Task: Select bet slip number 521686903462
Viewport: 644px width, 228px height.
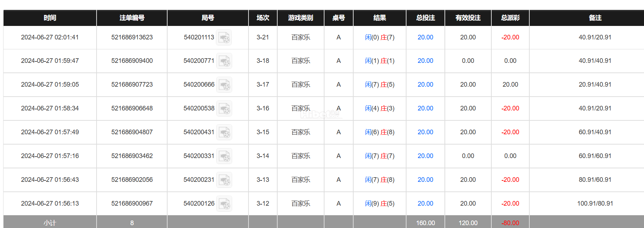Action: (x=132, y=156)
